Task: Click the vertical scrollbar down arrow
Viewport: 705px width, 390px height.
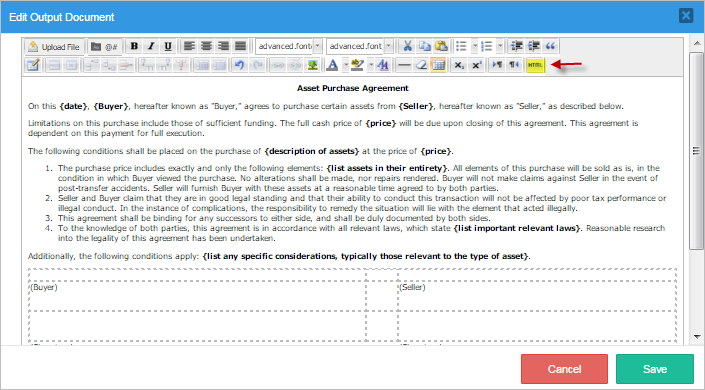Action: (x=697, y=336)
